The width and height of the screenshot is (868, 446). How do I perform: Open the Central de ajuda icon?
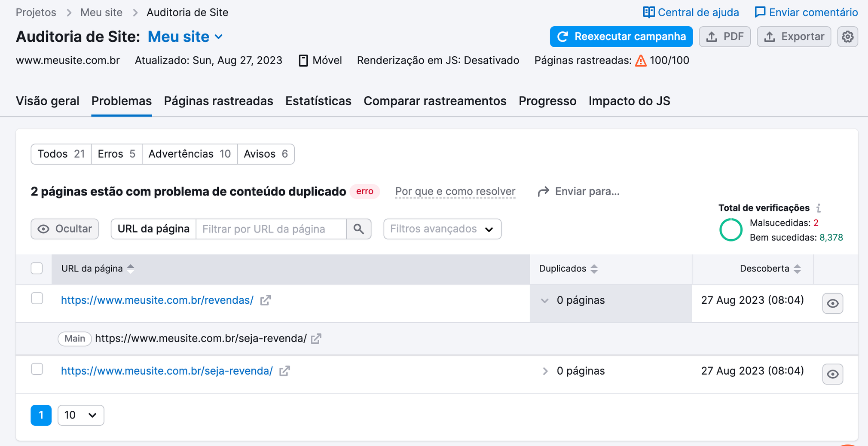649,12
